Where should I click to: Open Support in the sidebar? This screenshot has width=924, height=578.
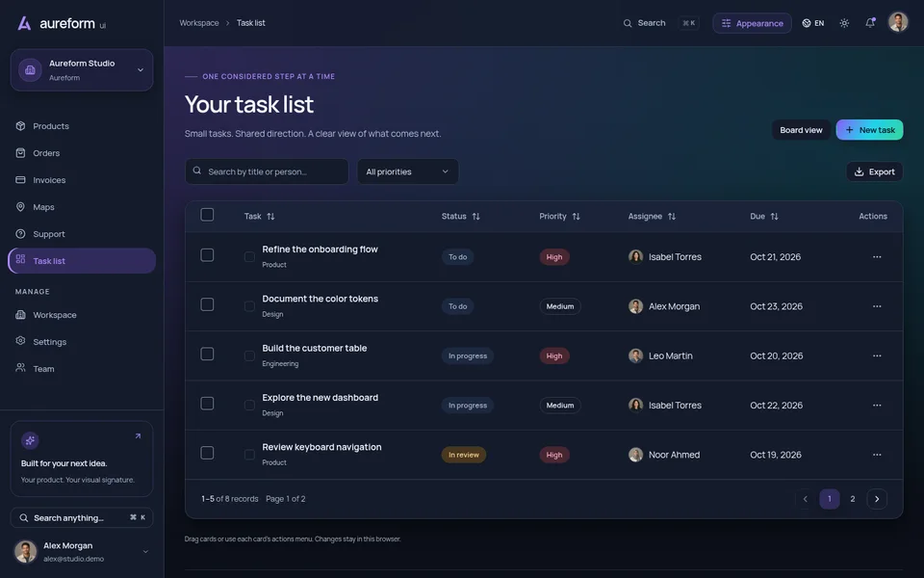pyautogui.click(x=82, y=234)
